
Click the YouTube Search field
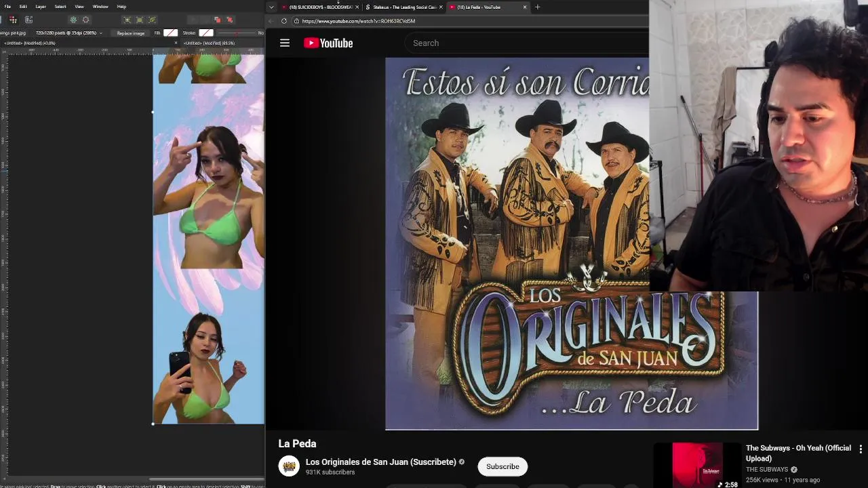click(526, 43)
